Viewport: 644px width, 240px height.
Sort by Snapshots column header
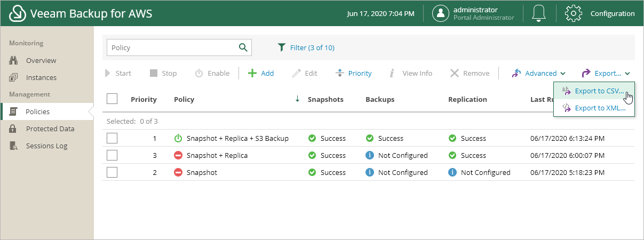pos(325,99)
